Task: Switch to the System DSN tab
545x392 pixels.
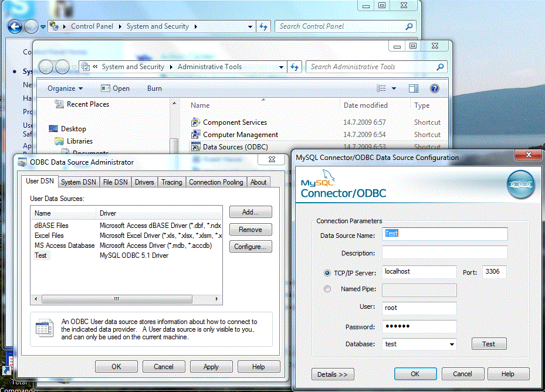Action: 79,182
